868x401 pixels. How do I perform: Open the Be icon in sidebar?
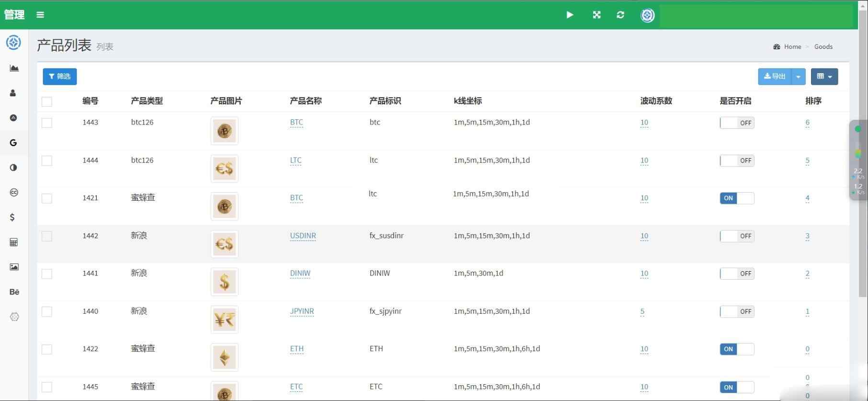coord(14,292)
